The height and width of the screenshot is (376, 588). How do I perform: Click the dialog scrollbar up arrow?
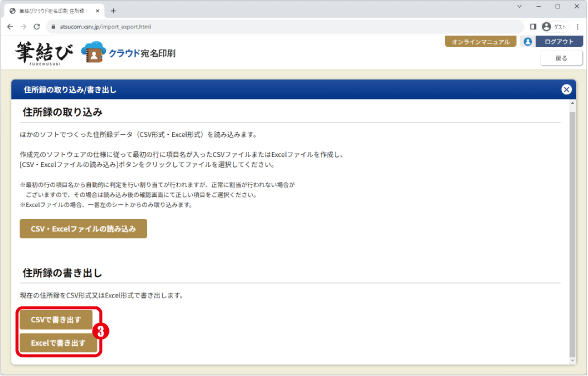[572, 103]
